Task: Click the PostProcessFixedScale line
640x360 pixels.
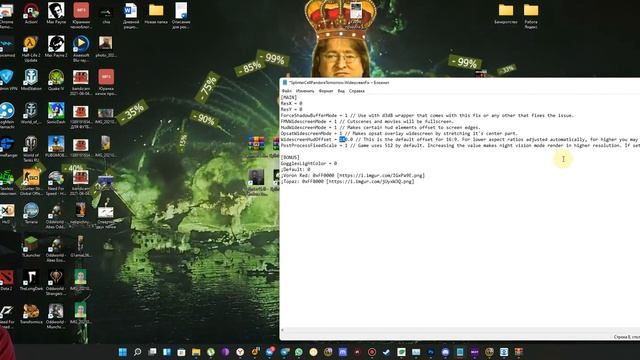Action: [x=460, y=145]
